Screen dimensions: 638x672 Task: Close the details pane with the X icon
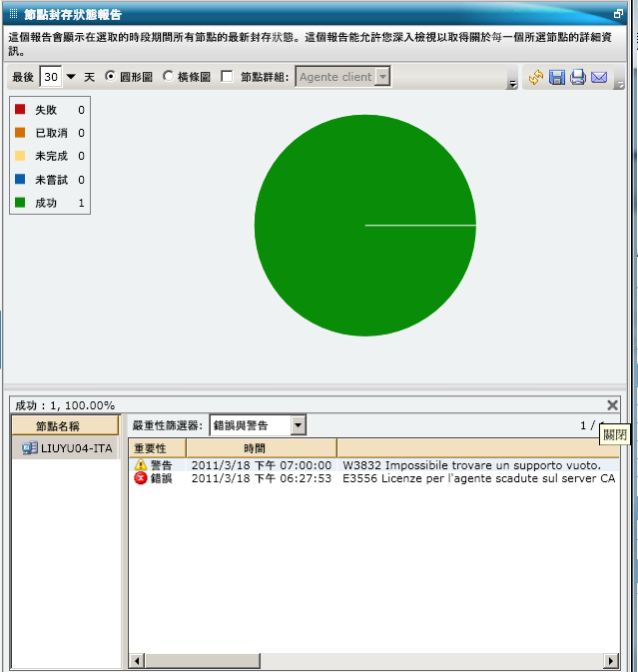(612, 405)
